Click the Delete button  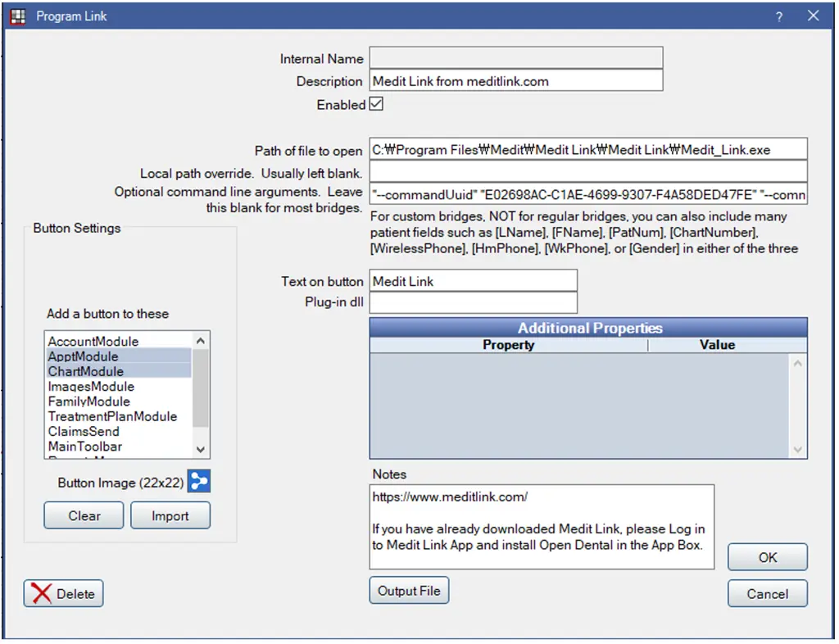63,593
